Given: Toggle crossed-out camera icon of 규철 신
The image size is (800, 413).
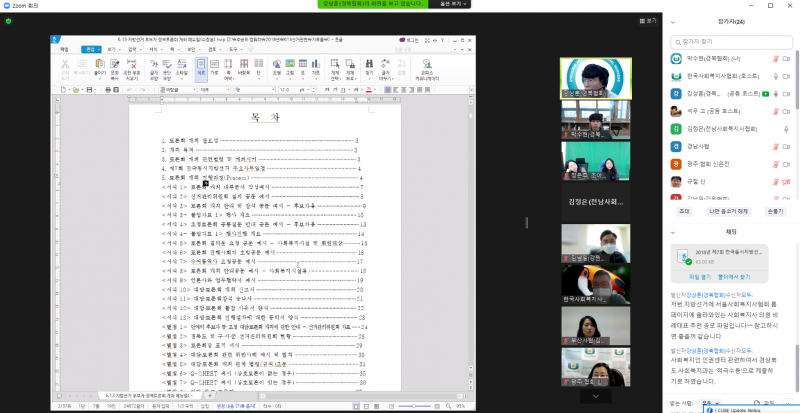Looking at the screenshot, I should click(786, 182).
